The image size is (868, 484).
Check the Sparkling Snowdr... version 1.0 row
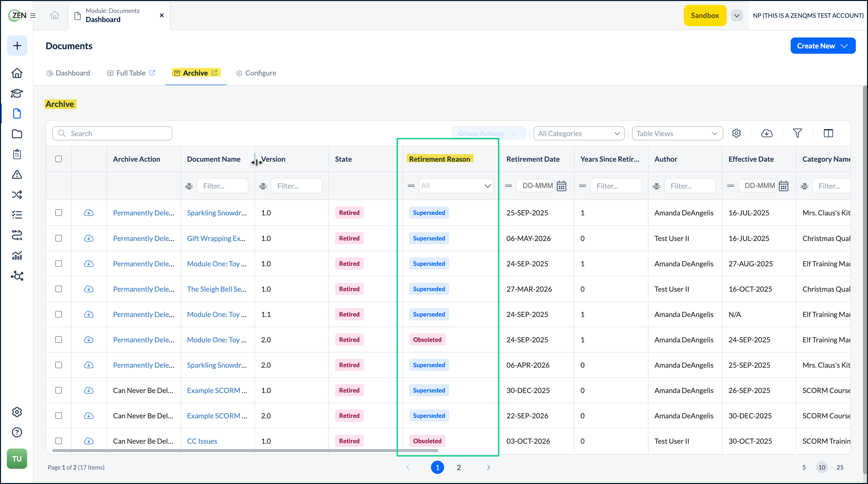[59, 213]
